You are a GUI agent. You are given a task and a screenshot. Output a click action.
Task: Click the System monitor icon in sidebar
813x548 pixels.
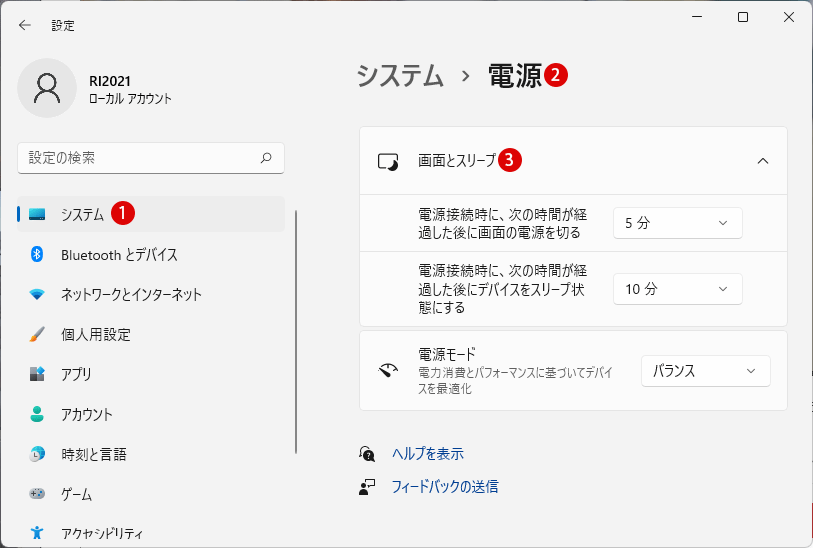point(37,214)
